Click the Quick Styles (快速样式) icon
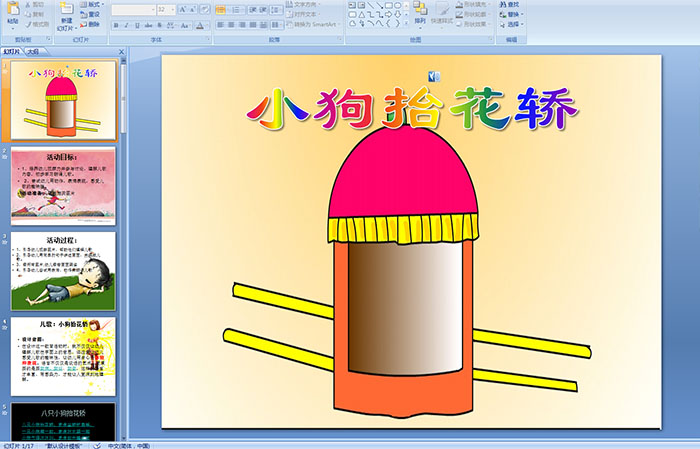 pos(443,9)
